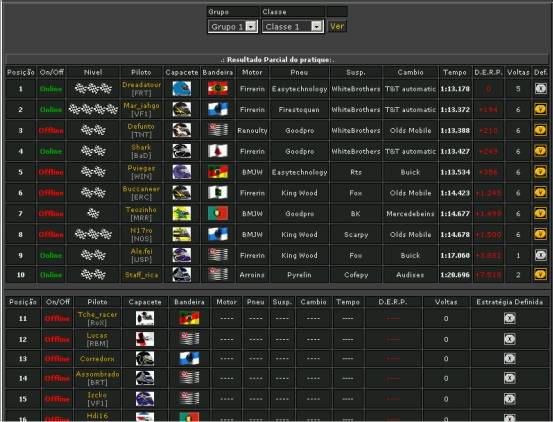
Task: Click Mar_iahgo's yellow strategy defined icon
Action: click(x=540, y=109)
